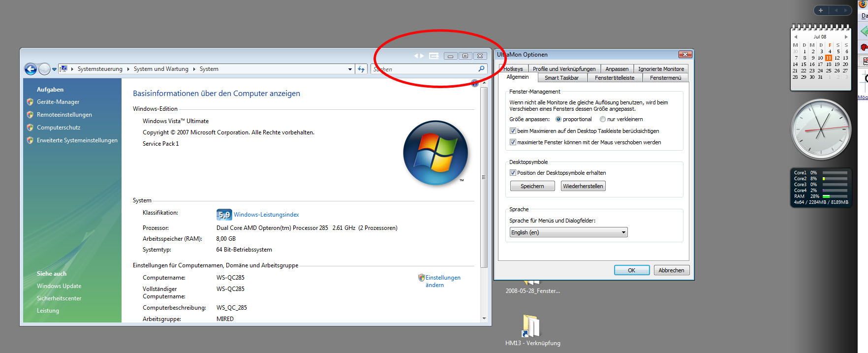
Task: Add a gadget with the sidebar plus button
Action: (x=821, y=10)
